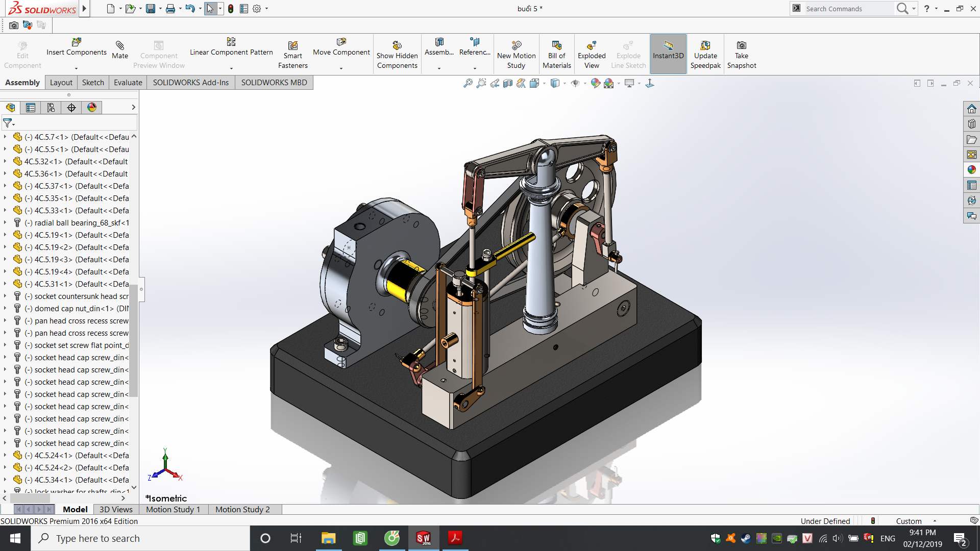Click Update Speedpak

pos(705,55)
